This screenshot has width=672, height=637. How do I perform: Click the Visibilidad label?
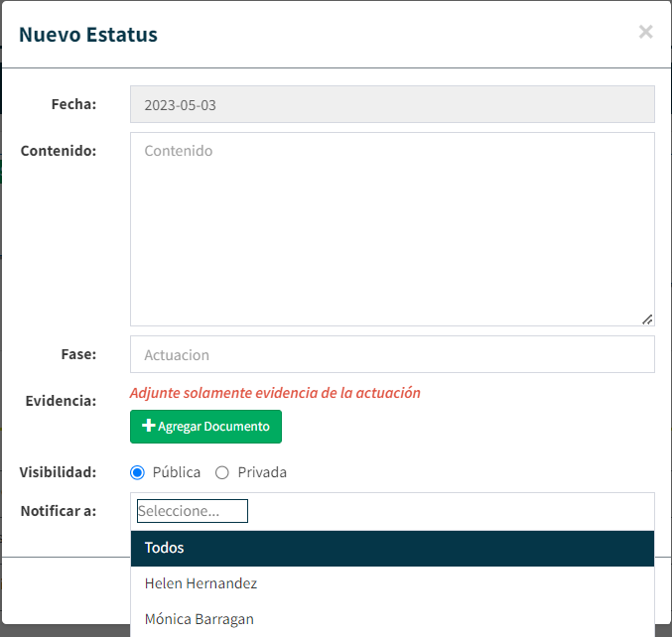pyautogui.click(x=58, y=472)
